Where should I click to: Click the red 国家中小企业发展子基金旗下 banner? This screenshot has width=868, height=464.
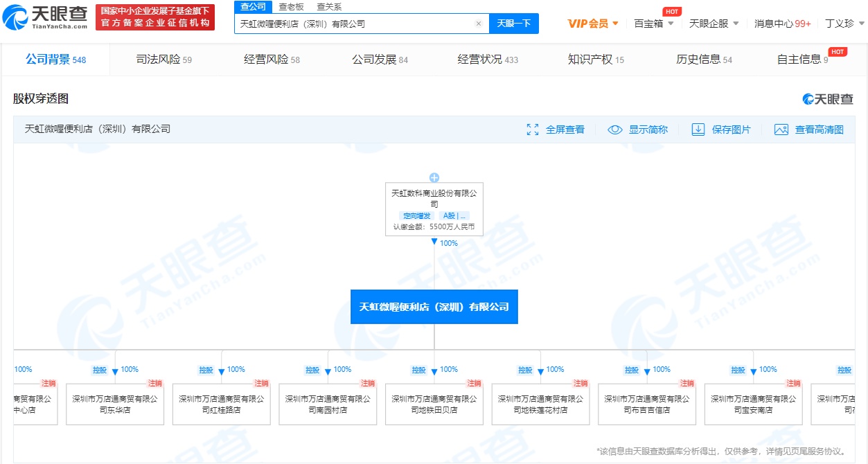155,17
